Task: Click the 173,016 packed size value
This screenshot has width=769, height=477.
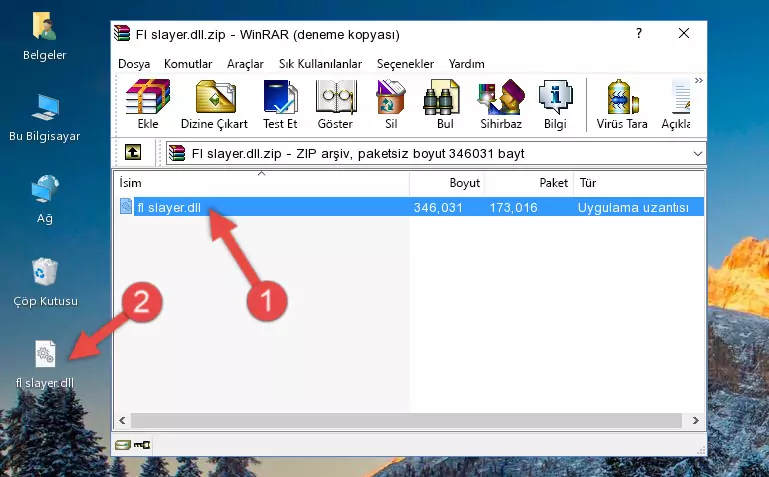Action: click(513, 207)
